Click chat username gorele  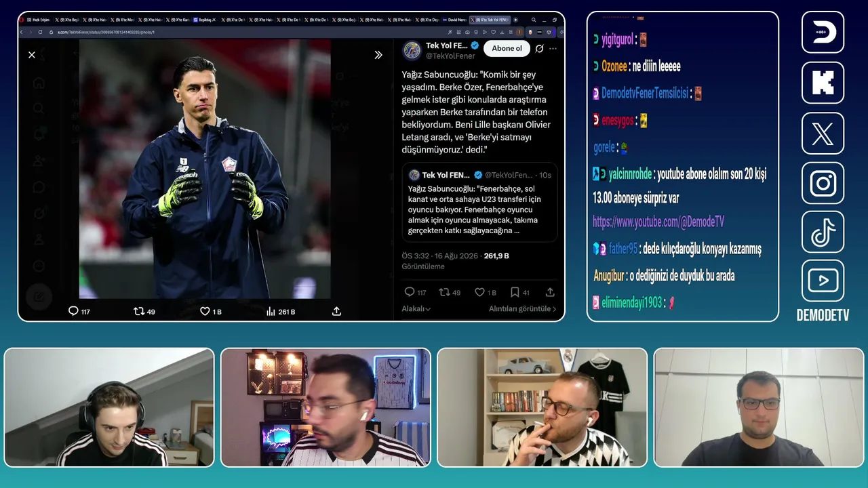pyautogui.click(x=604, y=148)
